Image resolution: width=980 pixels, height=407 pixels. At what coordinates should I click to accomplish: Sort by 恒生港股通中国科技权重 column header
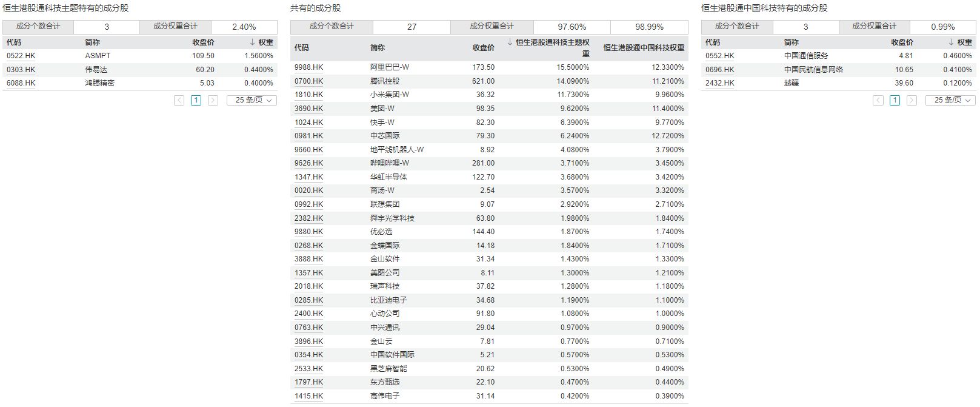[644, 48]
